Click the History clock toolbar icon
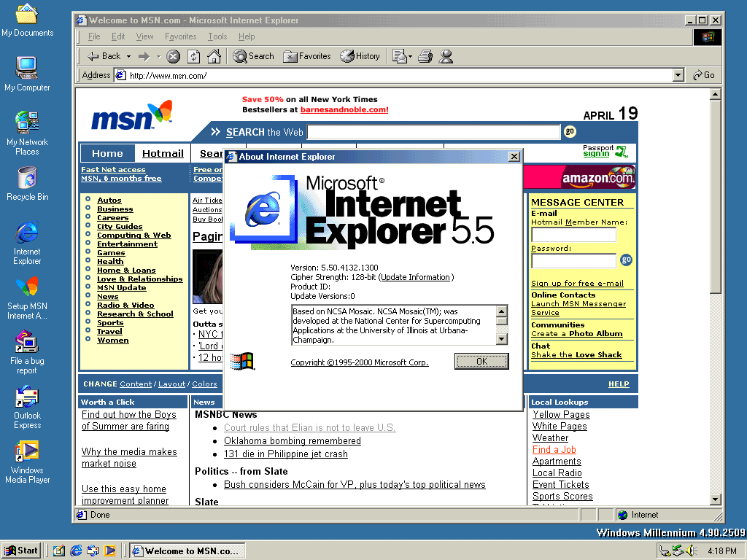Image resolution: width=747 pixels, height=560 pixels. 347,56
